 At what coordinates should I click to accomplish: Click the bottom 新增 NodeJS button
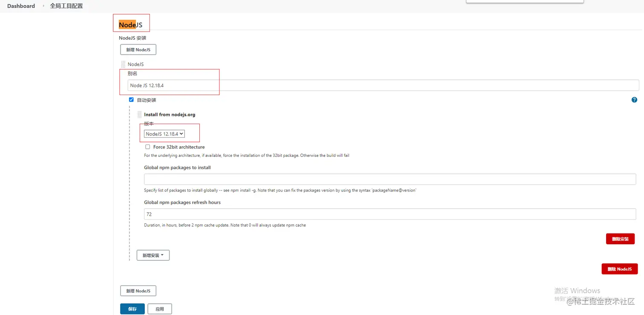pyautogui.click(x=138, y=291)
